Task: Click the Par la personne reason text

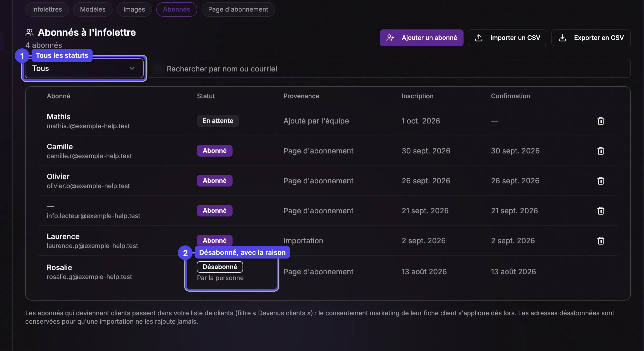Action: (220, 278)
